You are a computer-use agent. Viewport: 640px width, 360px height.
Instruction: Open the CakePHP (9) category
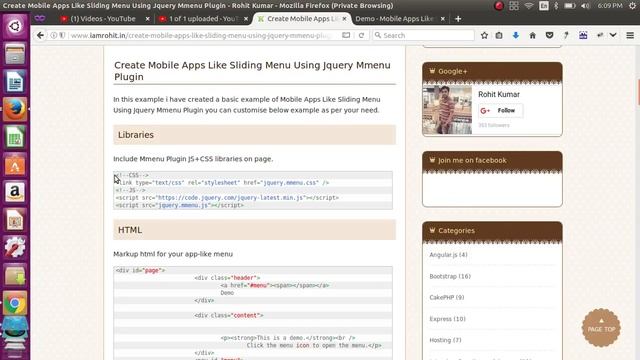[x=447, y=298]
